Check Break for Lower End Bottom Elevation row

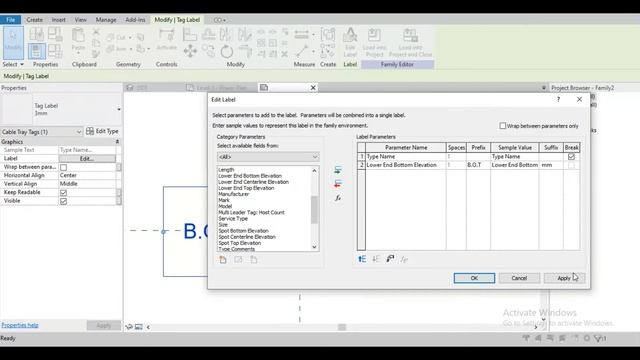571,165
